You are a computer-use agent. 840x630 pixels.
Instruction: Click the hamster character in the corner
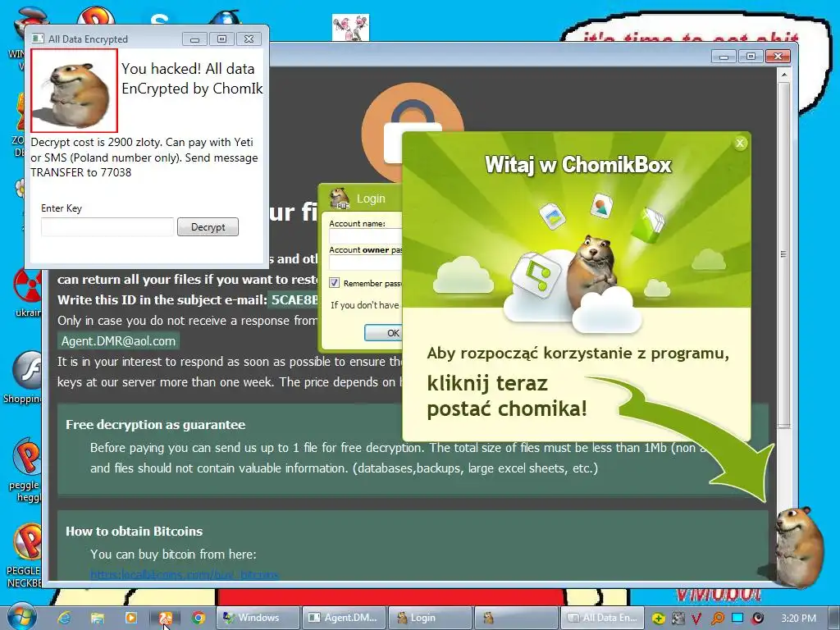pyautogui.click(x=799, y=547)
